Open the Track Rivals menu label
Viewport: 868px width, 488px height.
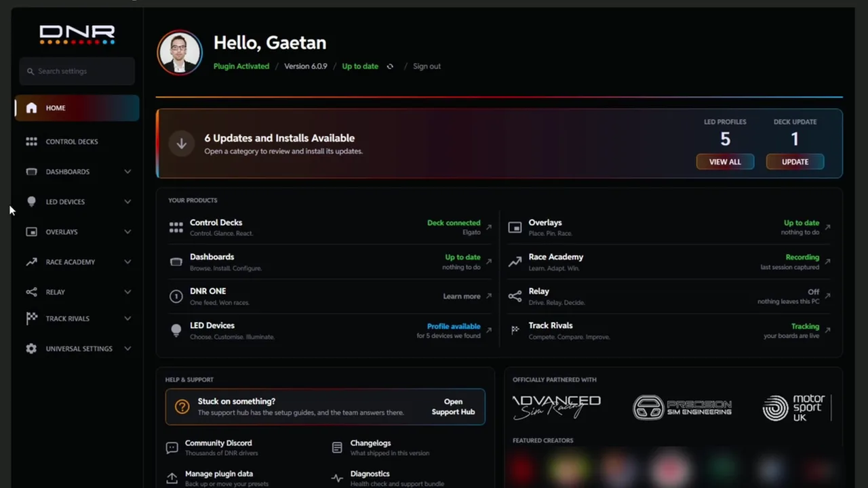tap(67, 319)
